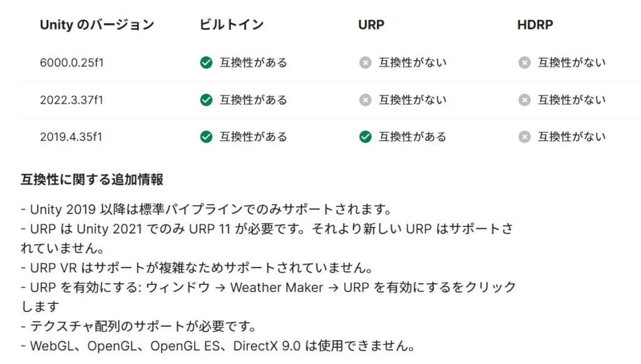Image resolution: width=641 pixels, height=364 pixels.
Task: Click green check icon for 2019.4.35f1 URP
Action: (x=365, y=136)
